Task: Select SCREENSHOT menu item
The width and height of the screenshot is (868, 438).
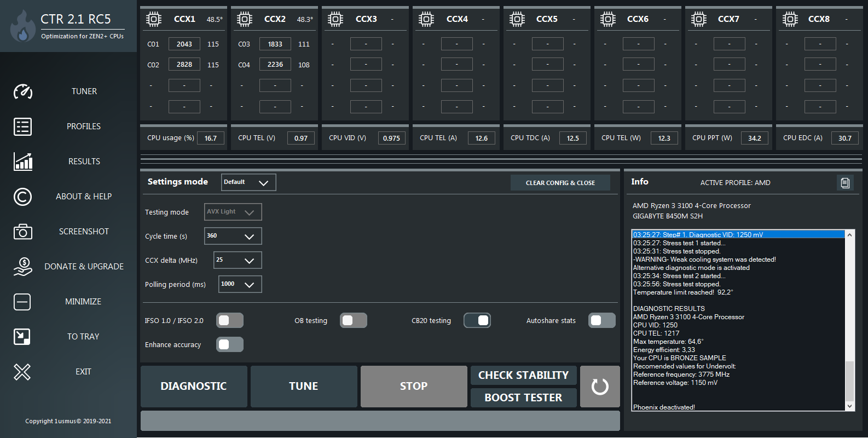Action: [84, 232]
